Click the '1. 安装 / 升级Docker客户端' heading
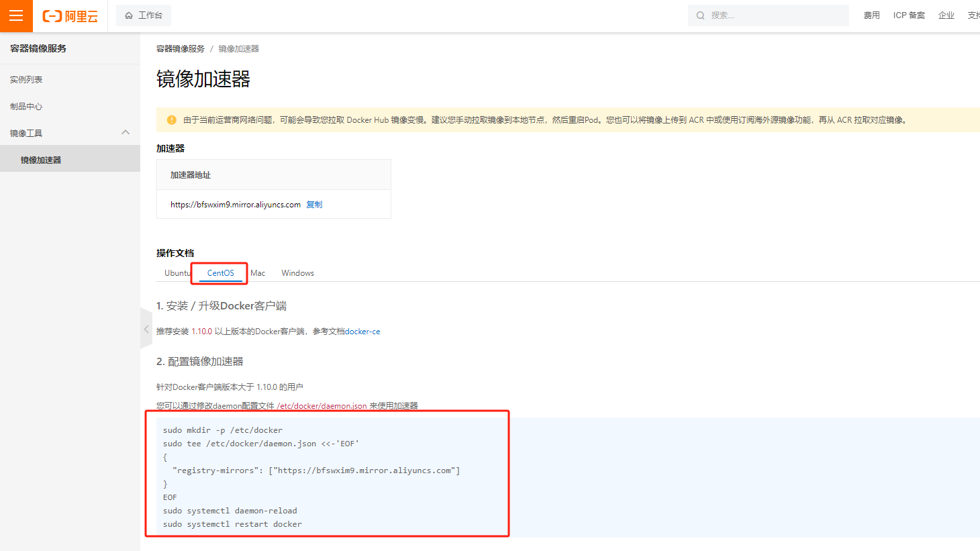This screenshot has width=980, height=551. pos(222,306)
